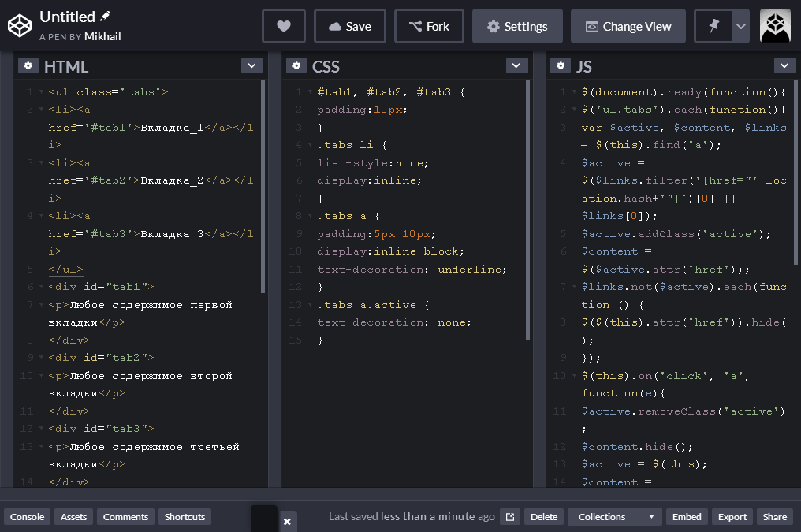Expand the CSS panel dropdown chevron
The width and height of the screenshot is (801, 532).
coord(516,65)
